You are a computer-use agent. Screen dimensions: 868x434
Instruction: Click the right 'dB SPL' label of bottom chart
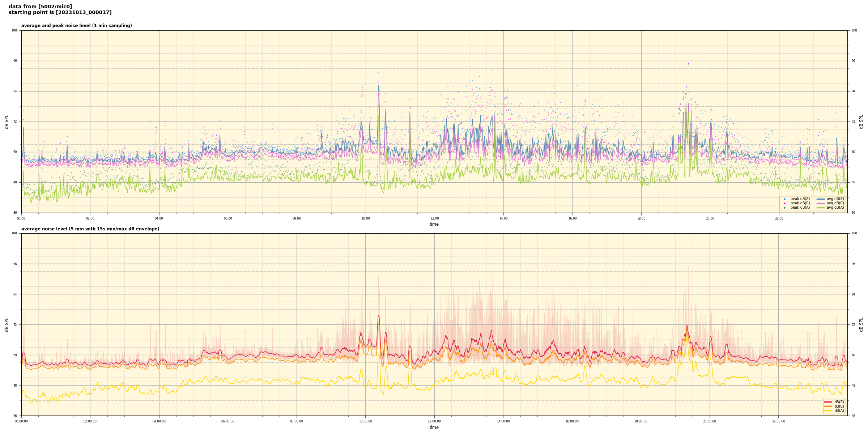tap(861, 324)
